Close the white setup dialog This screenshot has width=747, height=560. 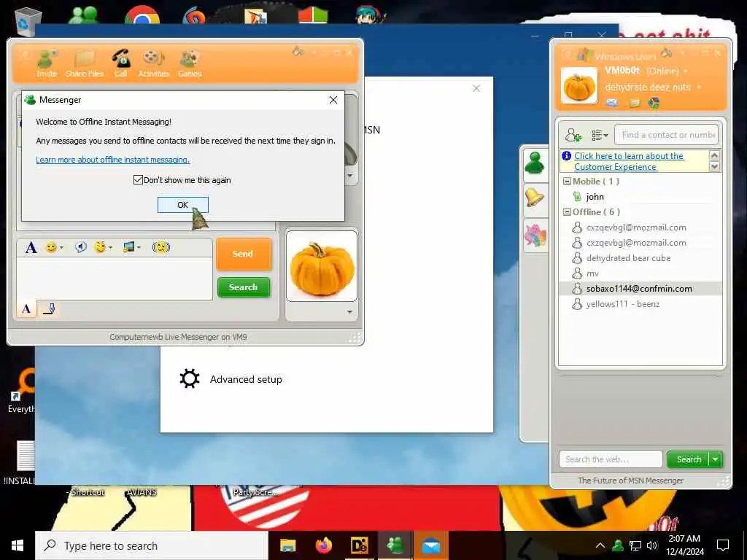point(476,88)
